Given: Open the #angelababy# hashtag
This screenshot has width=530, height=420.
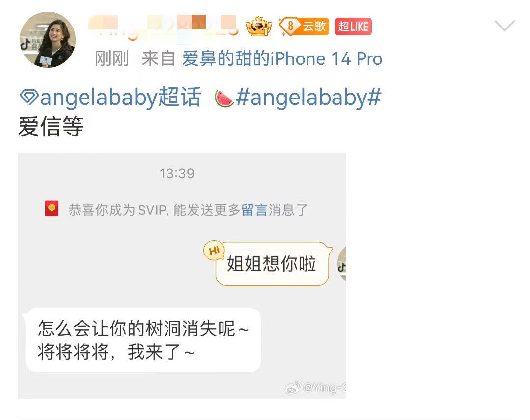Looking at the screenshot, I should (x=308, y=97).
